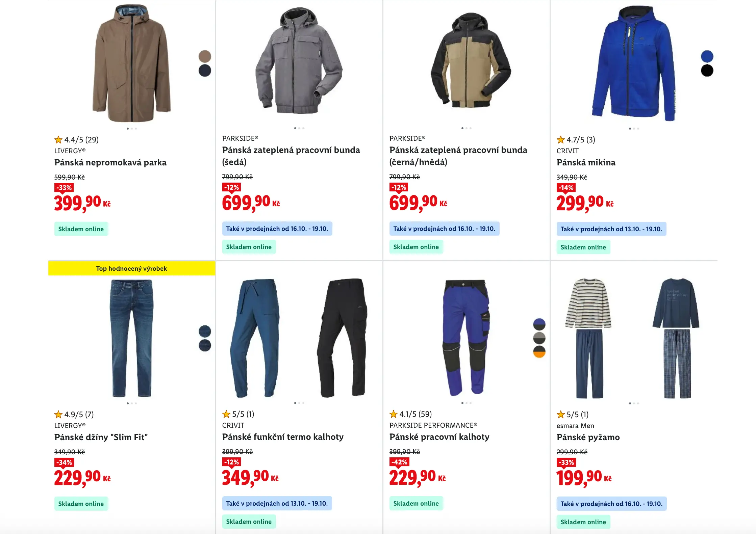This screenshot has height=534, width=756.
Task: Pick the black-orange swatch for the work trousers
Action: coord(539,352)
